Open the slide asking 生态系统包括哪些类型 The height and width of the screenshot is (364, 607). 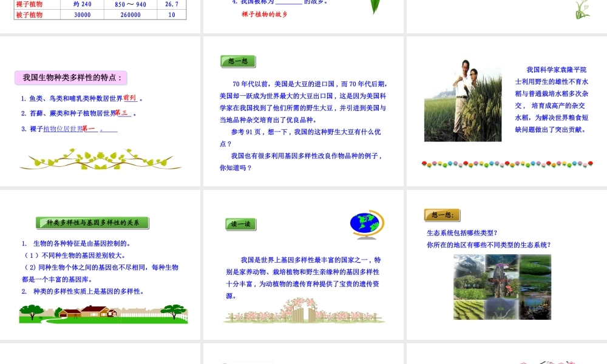pos(507,265)
